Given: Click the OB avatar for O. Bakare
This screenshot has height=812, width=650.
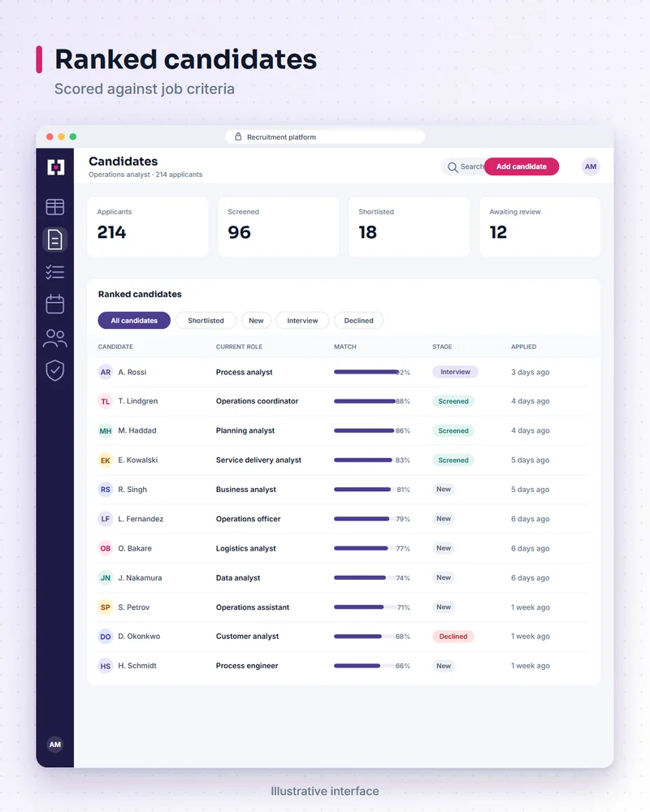Looking at the screenshot, I should click(106, 548).
